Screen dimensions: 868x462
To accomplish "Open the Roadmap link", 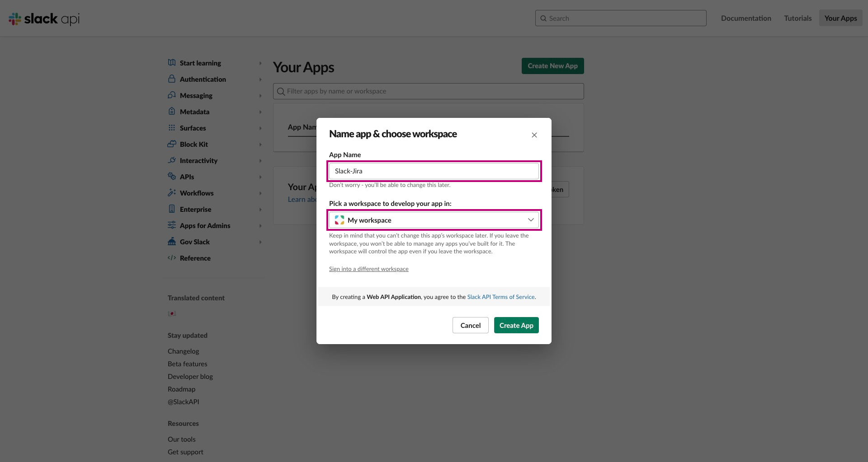I will pyautogui.click(x=181, y=389).
